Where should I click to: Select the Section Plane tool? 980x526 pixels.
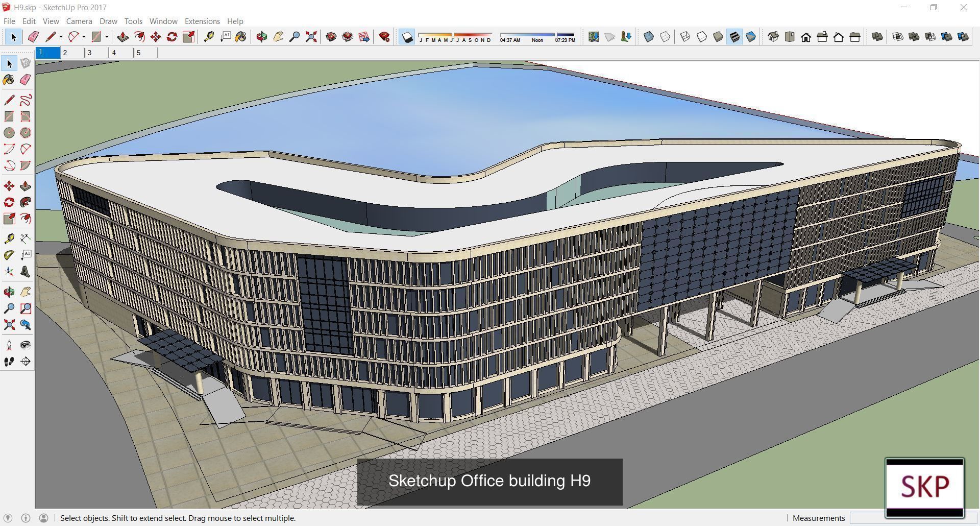(26, 362)
